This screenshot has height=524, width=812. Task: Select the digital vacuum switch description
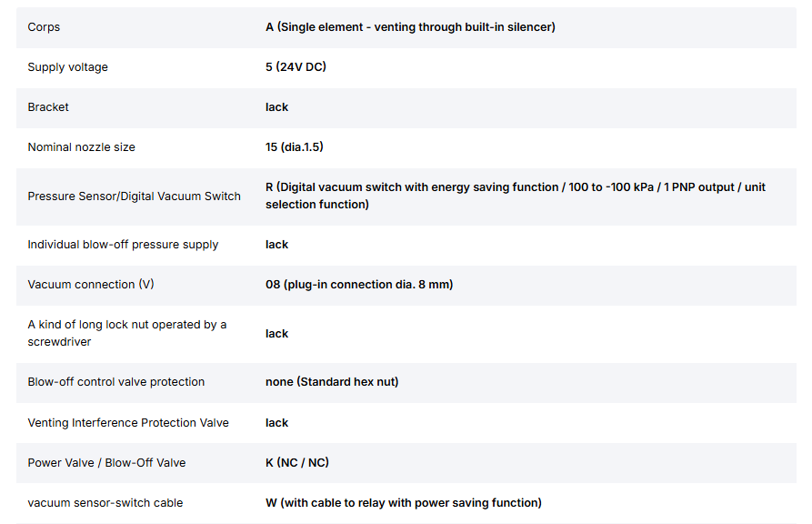coord(516,196)
